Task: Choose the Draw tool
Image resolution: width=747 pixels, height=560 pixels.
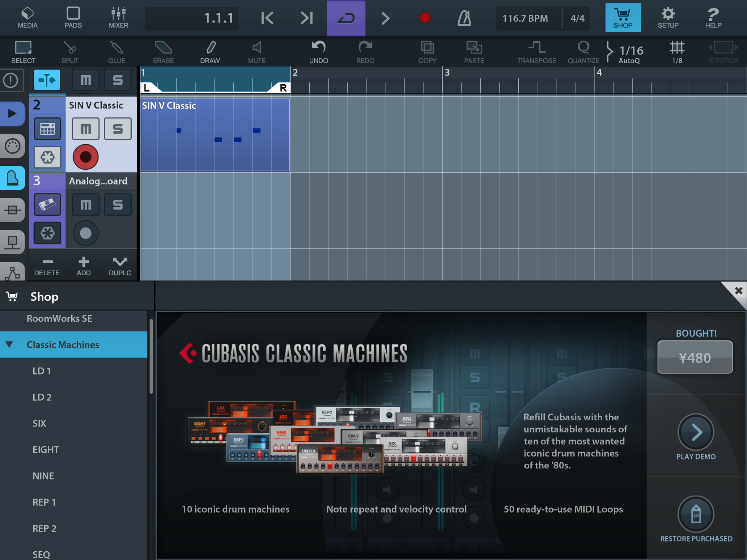Action: (x=210, y=52)
